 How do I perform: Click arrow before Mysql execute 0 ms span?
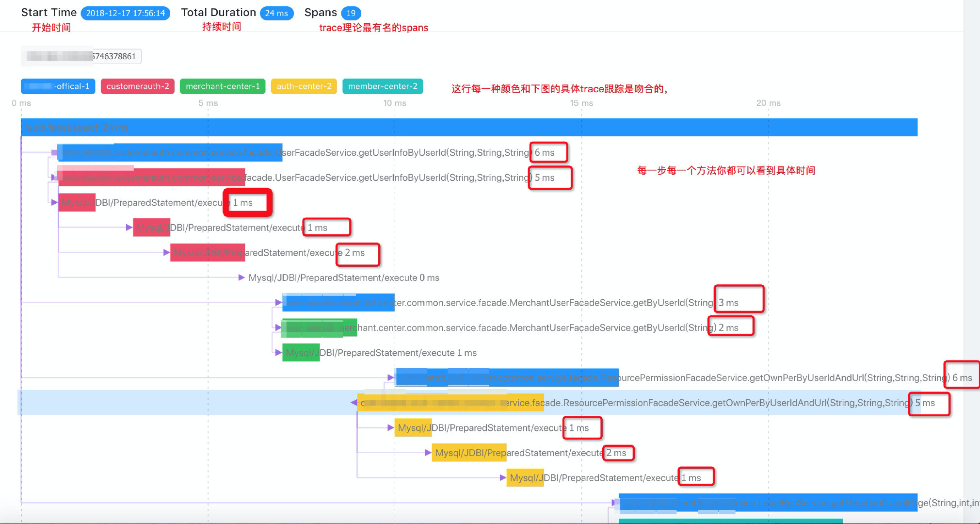click(x=241, y=278)
